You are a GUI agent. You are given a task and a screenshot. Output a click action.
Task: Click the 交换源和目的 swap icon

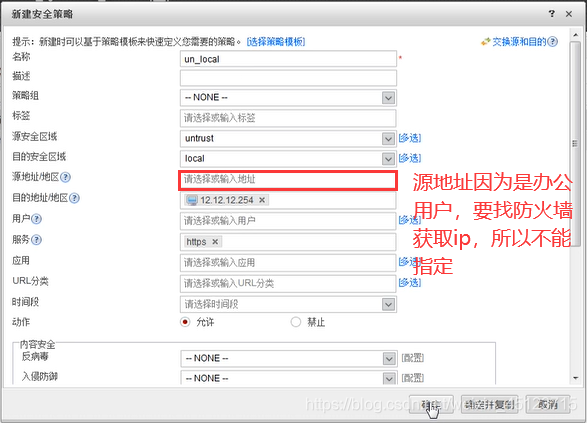point(486,42)
